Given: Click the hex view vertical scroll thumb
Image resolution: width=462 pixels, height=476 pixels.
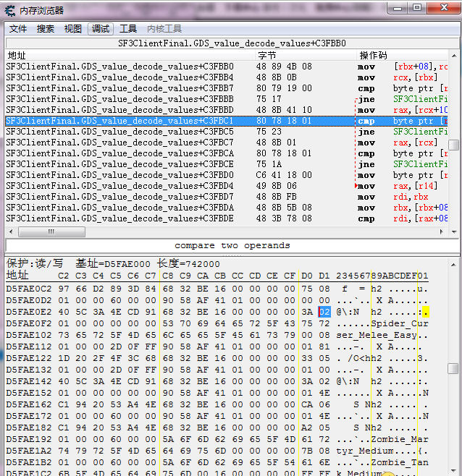Looking at the screenshot, I should 453,369.
